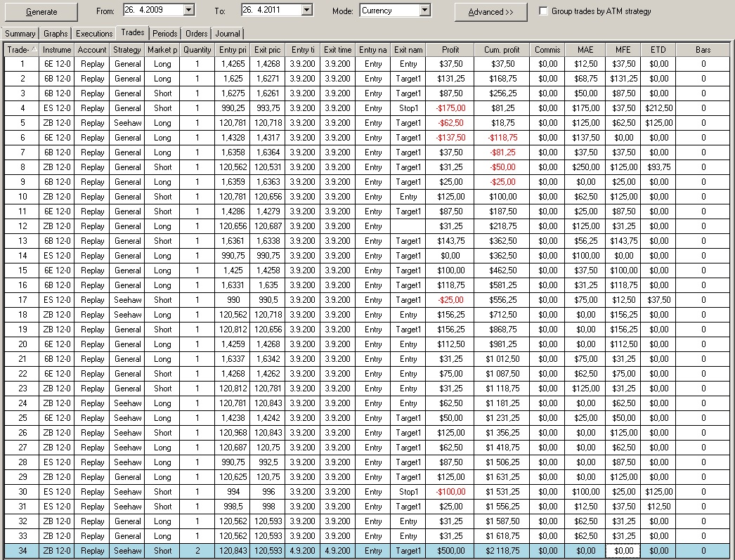
Task: Sort by MFE column header
Action: 623,50
